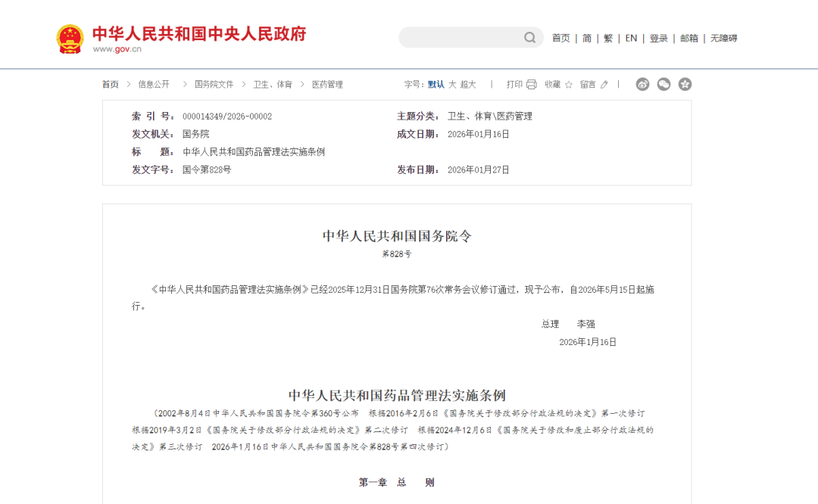Click the pencil icon beside 留言
Image resolution: width=818 pixels, height=504 pixels.
[x=604, y=85]
